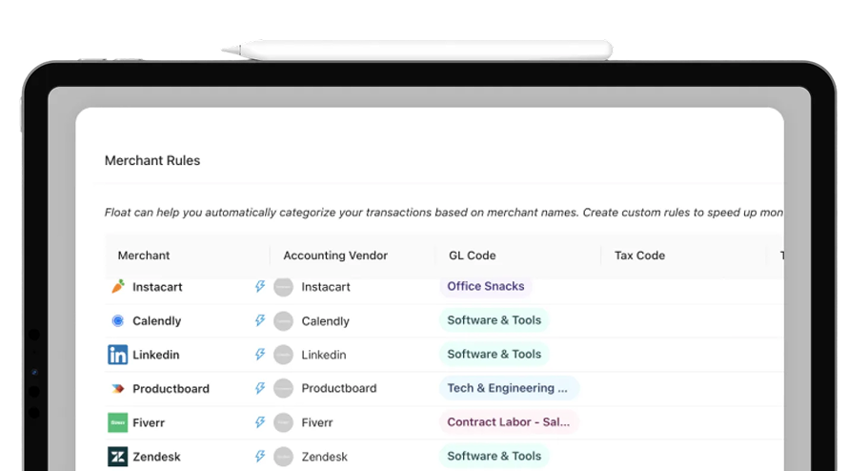Image resolution: width=868 pixels, height=471 pixels.
Task: Click the Fiverr accounting vendor cell
Action: click(x=316, y=422)
